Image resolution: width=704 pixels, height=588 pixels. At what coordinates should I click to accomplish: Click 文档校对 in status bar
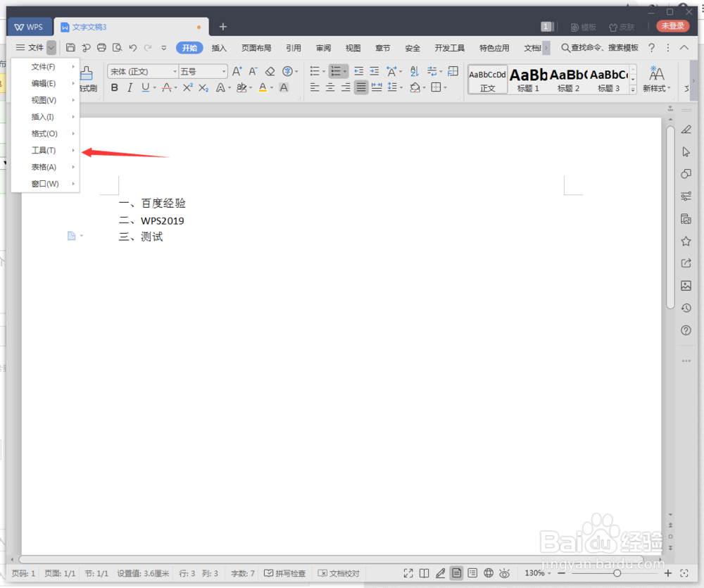pos(339,573)
